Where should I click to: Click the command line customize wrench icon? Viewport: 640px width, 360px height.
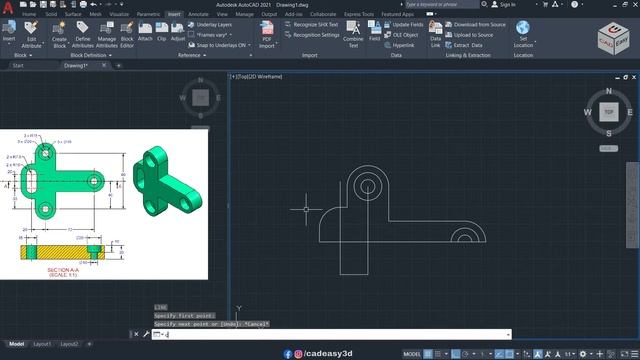[146, 334]
